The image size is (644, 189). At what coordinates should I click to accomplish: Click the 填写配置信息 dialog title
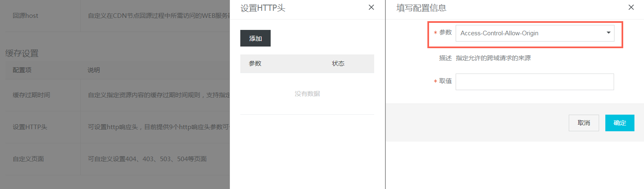coord(422,8)
